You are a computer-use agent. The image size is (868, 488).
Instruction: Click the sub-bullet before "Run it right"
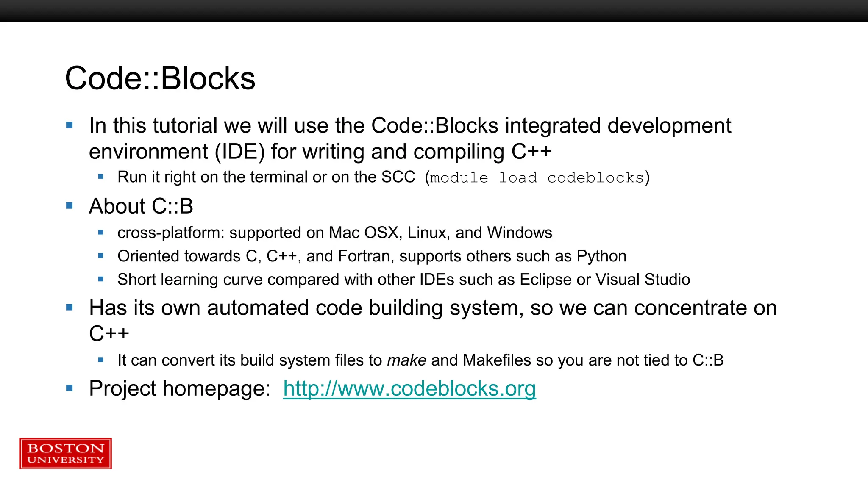[101, 177]
